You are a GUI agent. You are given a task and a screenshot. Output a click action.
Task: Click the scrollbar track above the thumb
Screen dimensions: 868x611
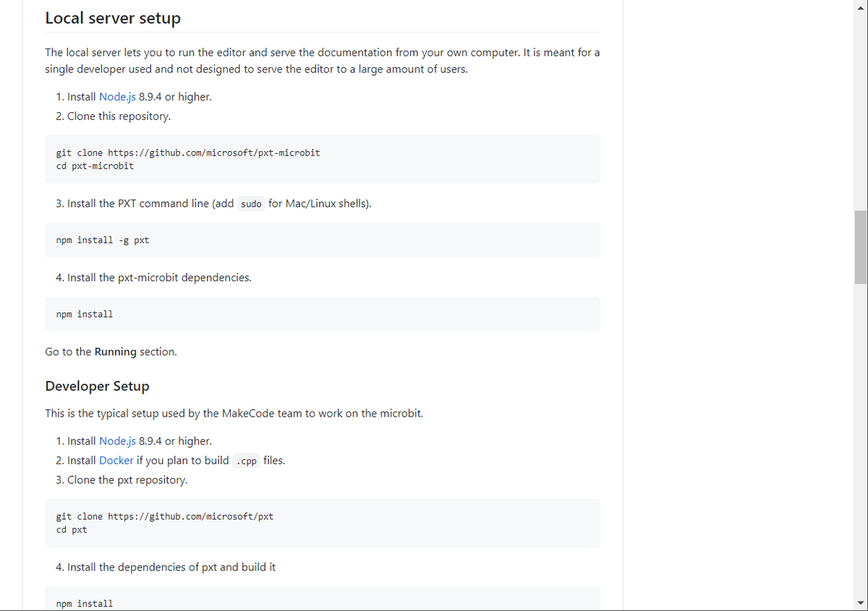click(x=861, y=112)
